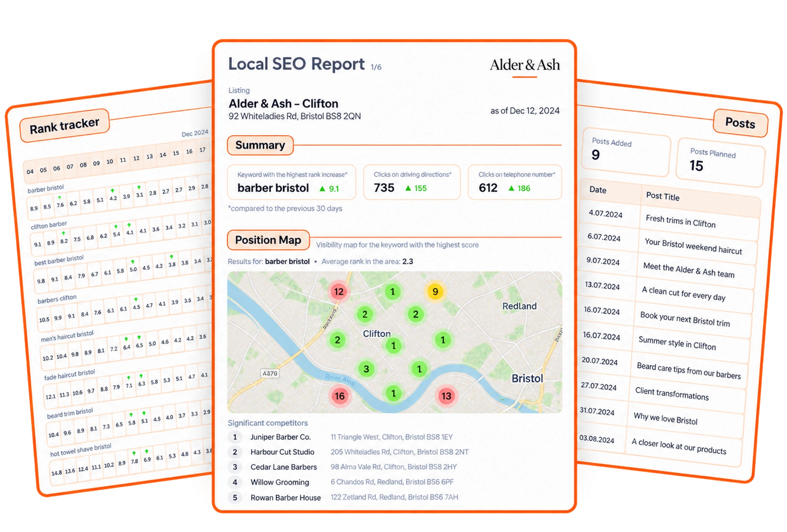Click the 'Your Bristol weekend haircut' post title
This screenshot has height=532, width=787.
(693, 246)
